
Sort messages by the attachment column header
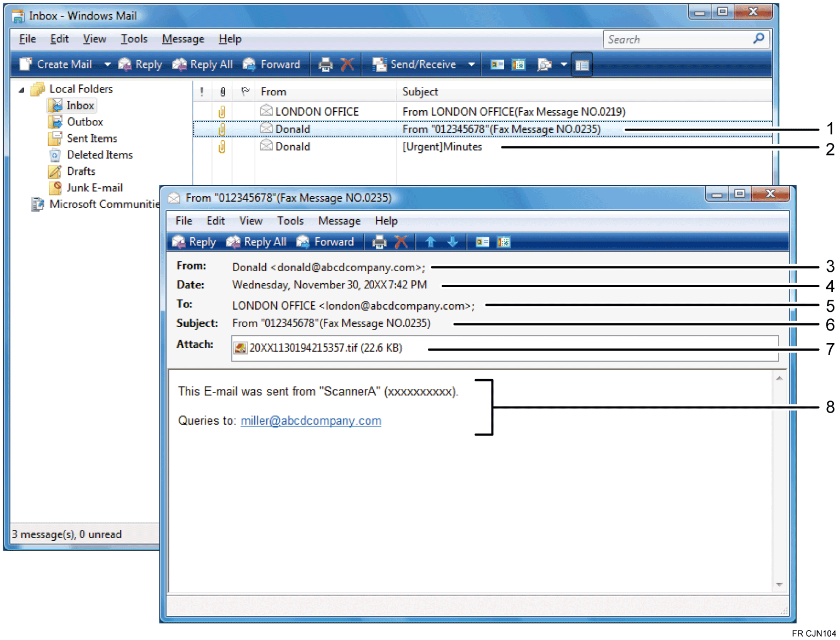222,92
